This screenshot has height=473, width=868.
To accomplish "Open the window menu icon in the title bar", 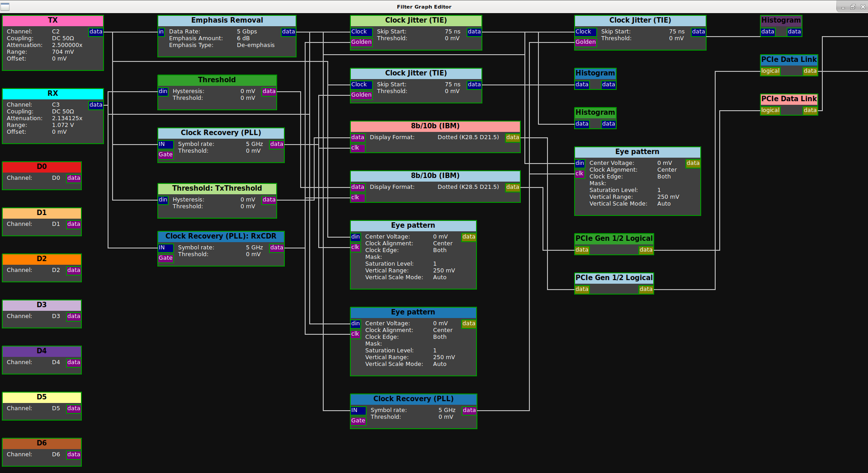I will [5, 7].
